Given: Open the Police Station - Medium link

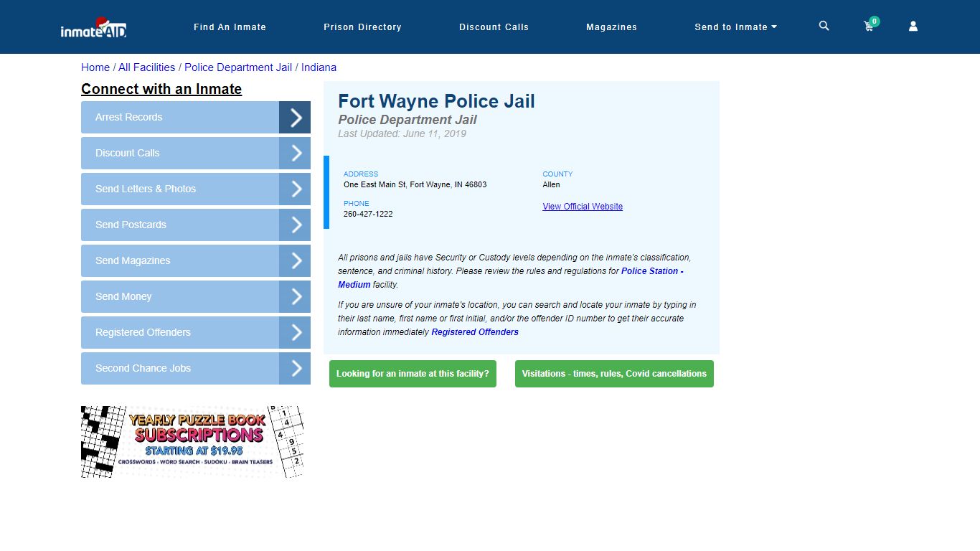Looking at the screenshot, I should 651,271.
